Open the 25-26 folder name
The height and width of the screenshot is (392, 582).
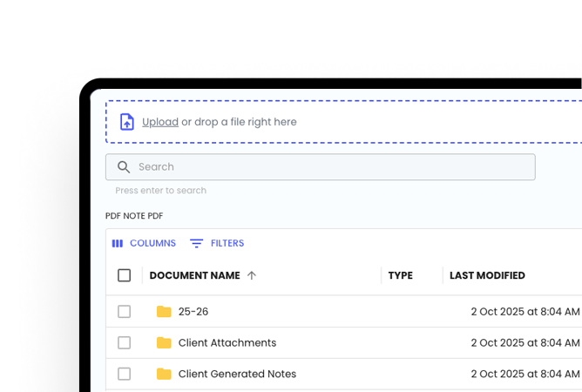(x=193, y=312)
